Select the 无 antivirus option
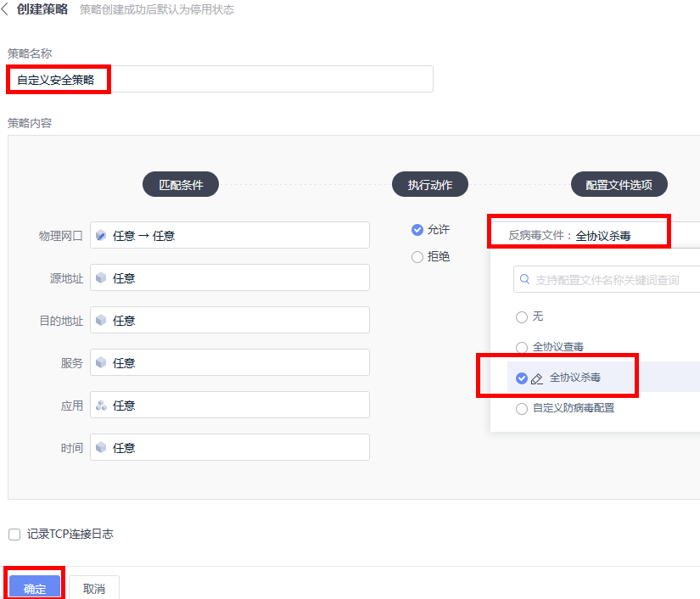The height and width of the screenshot is (599, 700). (521, 316)
